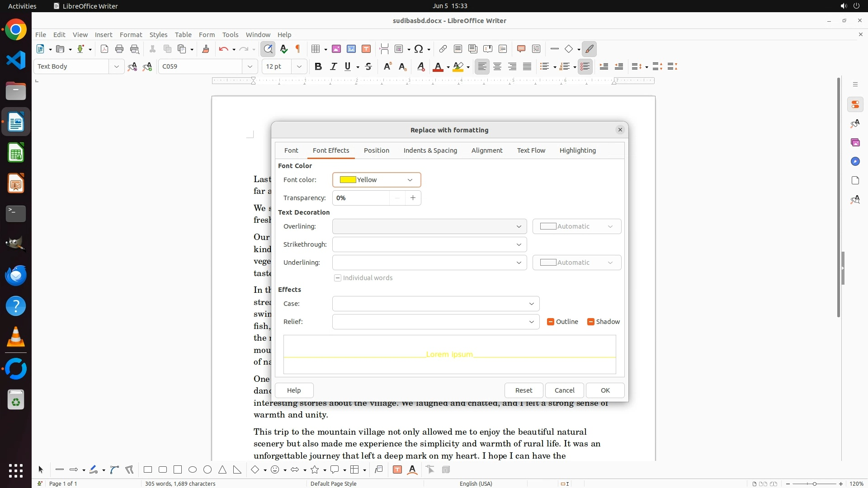
Task: Click the Print toolbar icon
Action: point(119,49)
